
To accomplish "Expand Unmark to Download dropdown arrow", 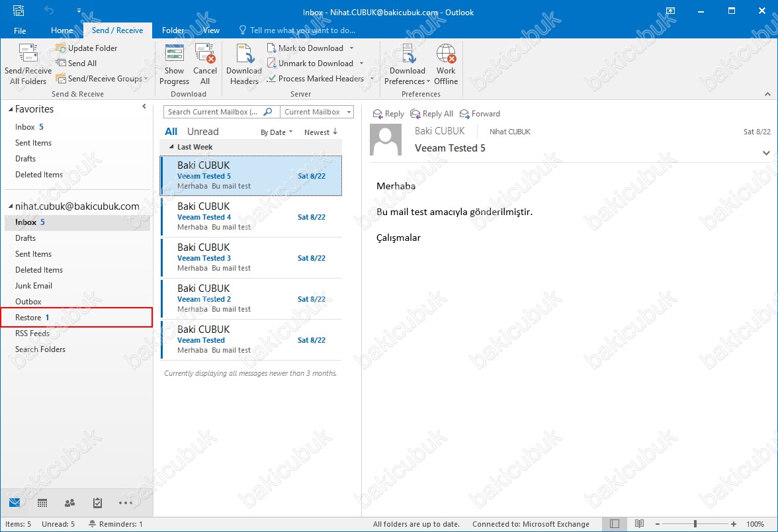I will point(361,63).
